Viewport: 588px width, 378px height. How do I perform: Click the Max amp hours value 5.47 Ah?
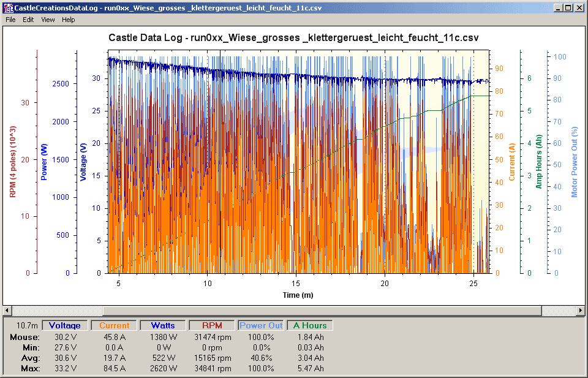311,369
